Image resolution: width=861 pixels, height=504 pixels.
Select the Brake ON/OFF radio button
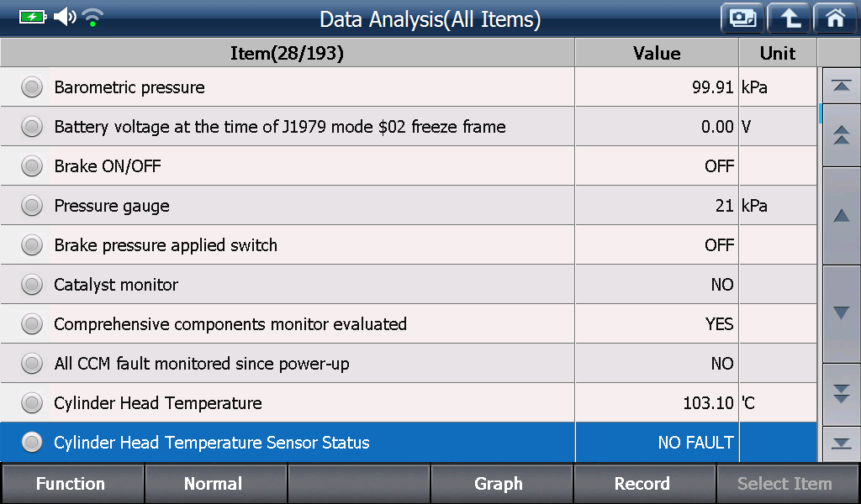(32, 166)
